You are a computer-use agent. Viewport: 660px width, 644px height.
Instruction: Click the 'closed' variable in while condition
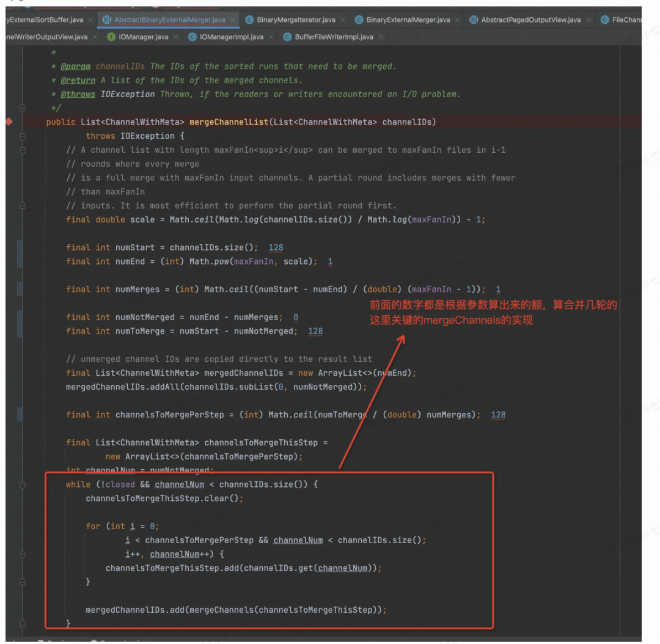point(120,485)
